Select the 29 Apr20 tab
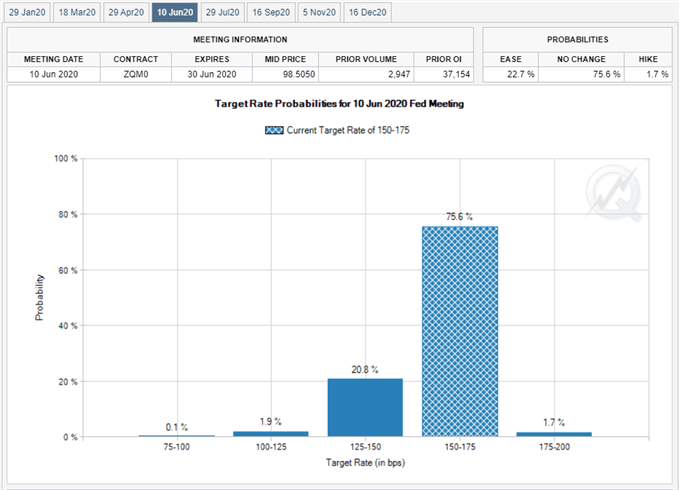 click(x=126, y=12)
